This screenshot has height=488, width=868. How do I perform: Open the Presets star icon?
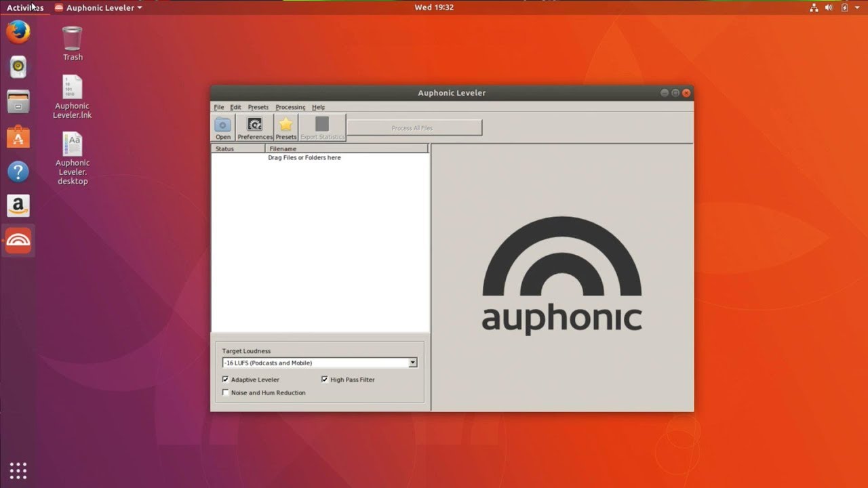pyautogui.click(x=286, y=127)
